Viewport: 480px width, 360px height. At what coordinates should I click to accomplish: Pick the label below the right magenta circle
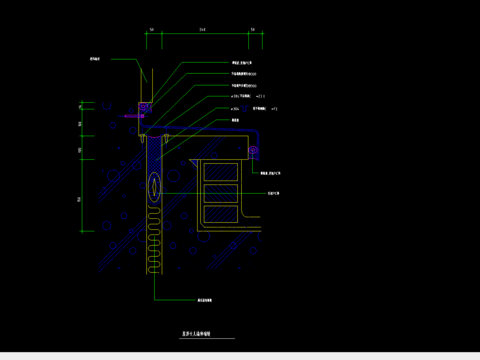tap(270, 173)
